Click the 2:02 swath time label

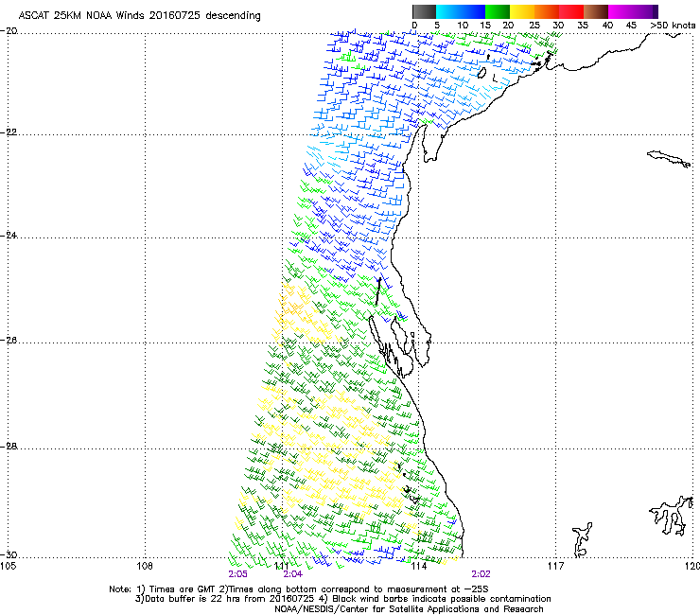pos(481,574)
